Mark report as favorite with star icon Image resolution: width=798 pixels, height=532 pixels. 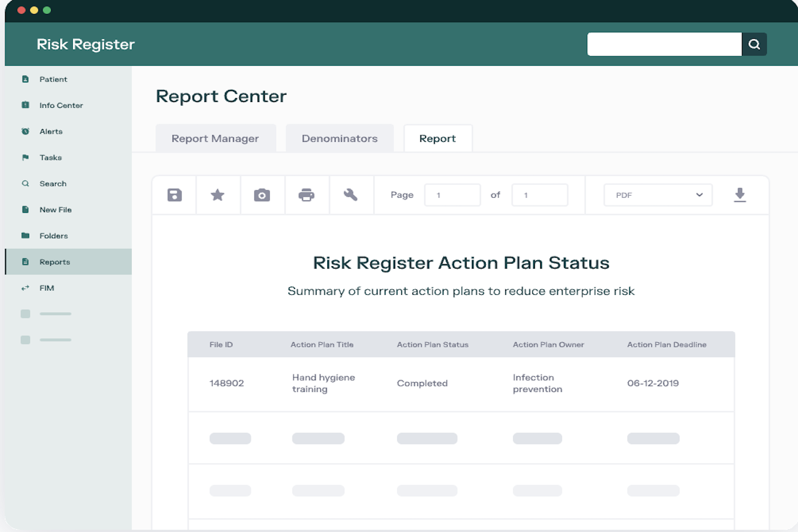[x=218, y=195]
